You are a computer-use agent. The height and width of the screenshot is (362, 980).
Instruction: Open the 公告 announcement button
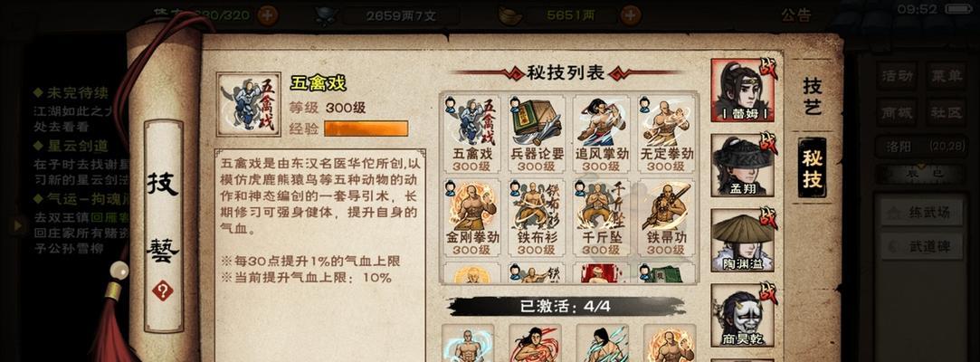[x=796, y=15]
